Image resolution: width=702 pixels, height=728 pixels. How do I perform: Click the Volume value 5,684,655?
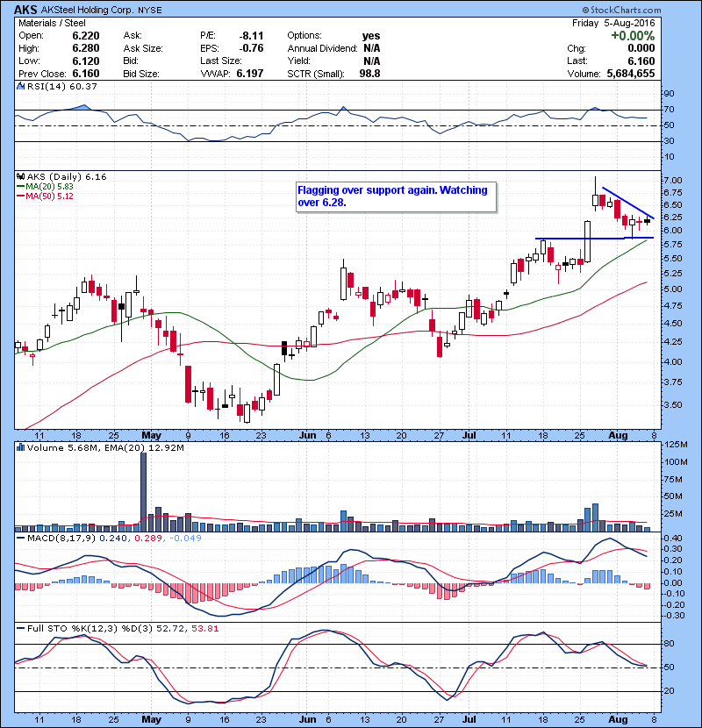pyautogui.click(x=630, y=74)
